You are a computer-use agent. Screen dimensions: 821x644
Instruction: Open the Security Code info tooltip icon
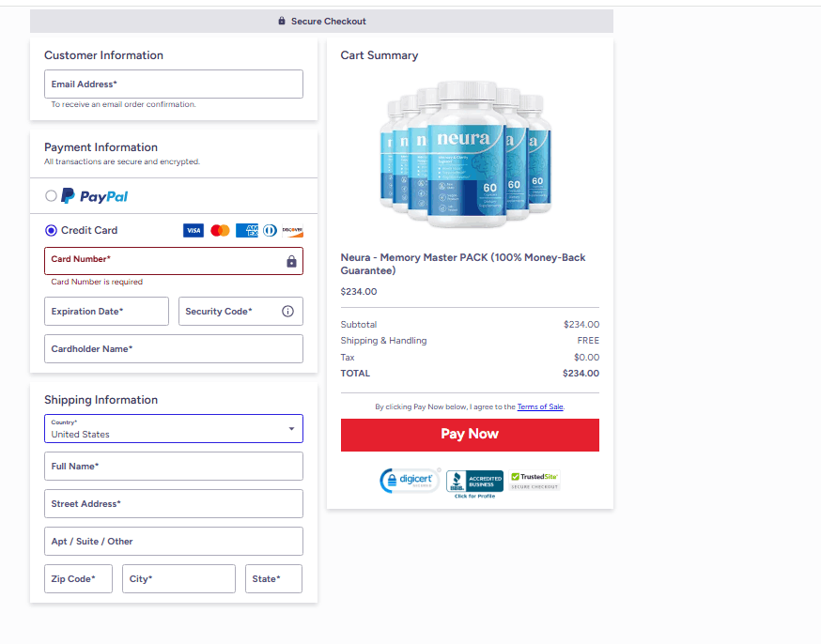tap(287, 311)
